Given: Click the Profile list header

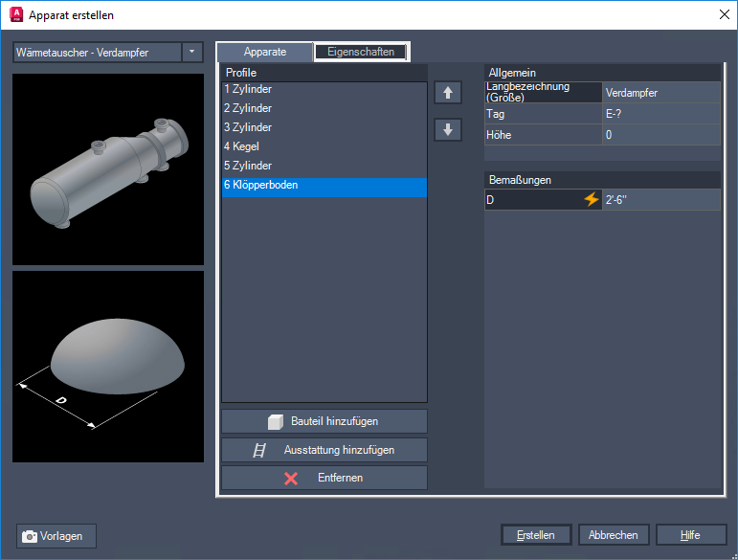Looking at the screenshot, I should click(x=324, y=73).
